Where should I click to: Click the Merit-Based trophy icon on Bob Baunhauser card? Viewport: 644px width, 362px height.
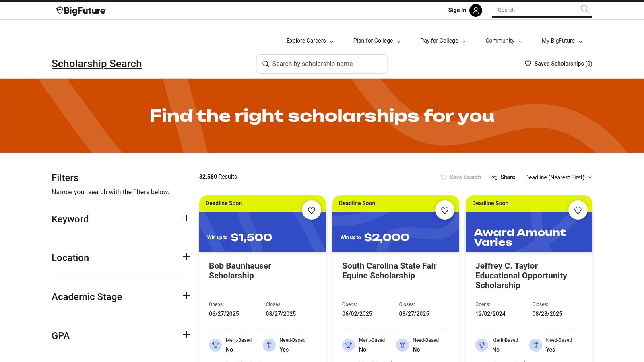point(215,345)
